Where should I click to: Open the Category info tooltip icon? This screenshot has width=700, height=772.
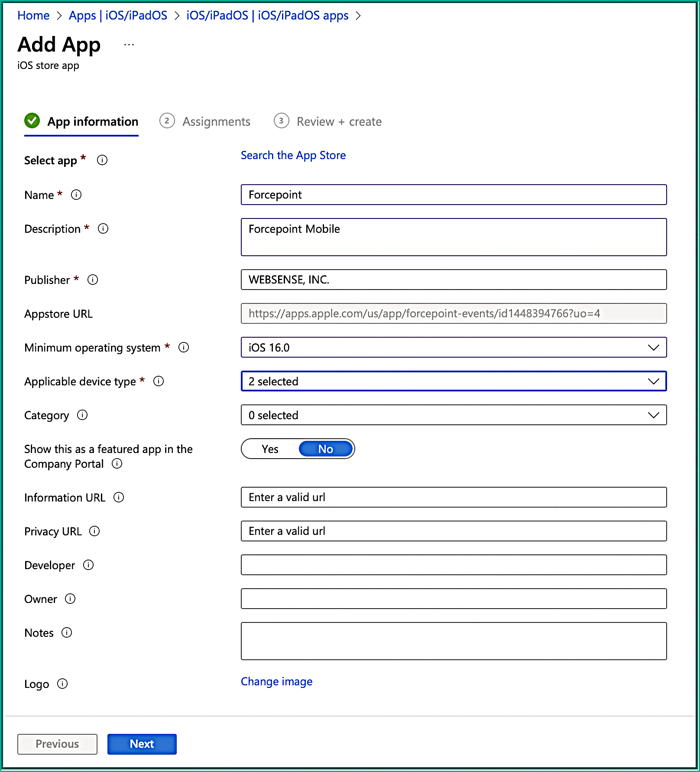click(x=82, y=415)
